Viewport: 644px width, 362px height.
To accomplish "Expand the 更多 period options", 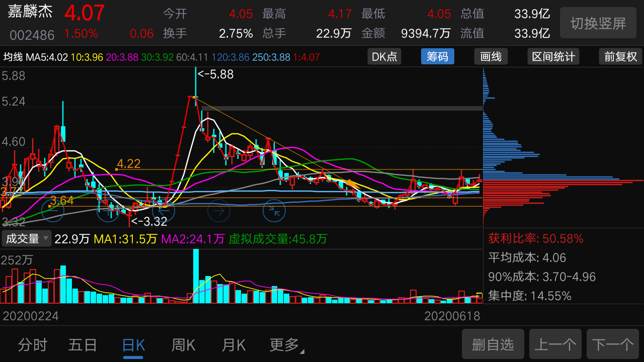I will point(287,345).
